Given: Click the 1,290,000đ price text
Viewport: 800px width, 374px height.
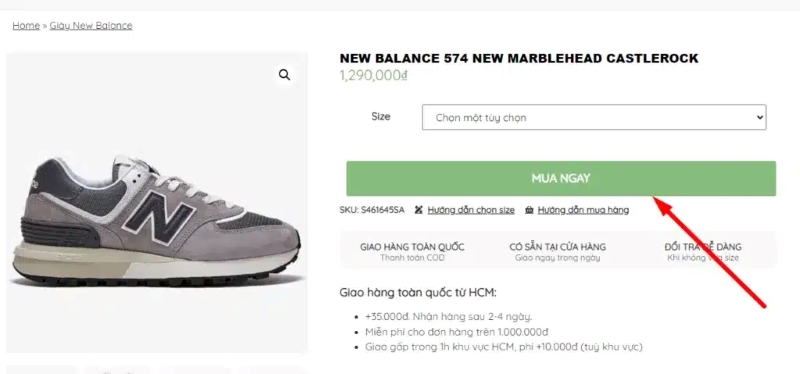Looking at the screenshot, I should 373,76.
